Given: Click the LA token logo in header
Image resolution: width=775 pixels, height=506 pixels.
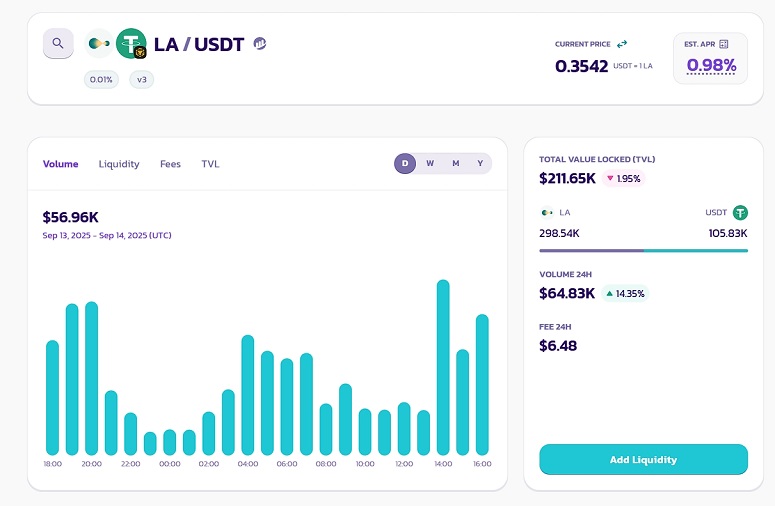Looking at the screenshot, I should [98, 44].
